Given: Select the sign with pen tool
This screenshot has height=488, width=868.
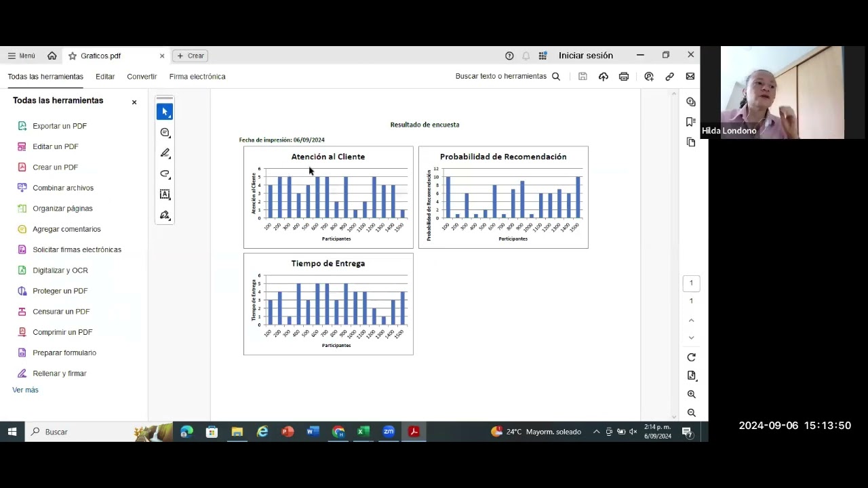Looking at the screenshot, I should pyautogui.click(x=165, y=216).
